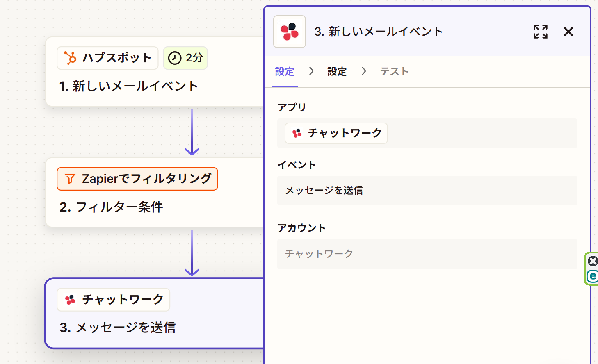The image size is (598, 364).
Task: Click the chevron after the first 設定 tab
Action: click(x=311, y=71)
